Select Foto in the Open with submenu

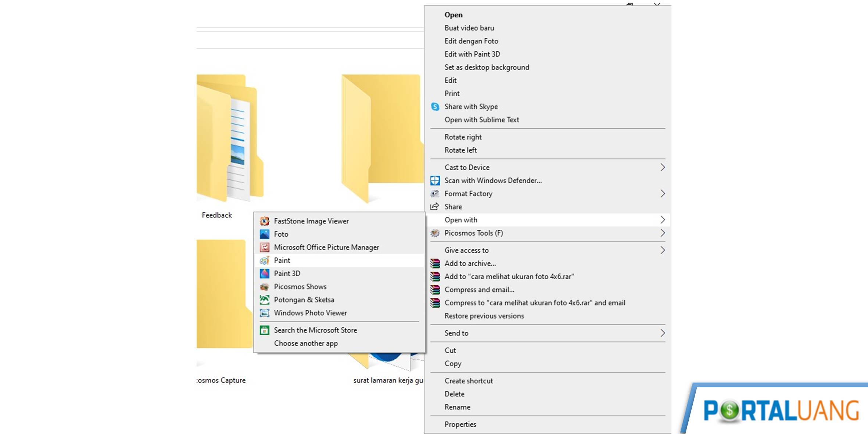click(340, 234)
